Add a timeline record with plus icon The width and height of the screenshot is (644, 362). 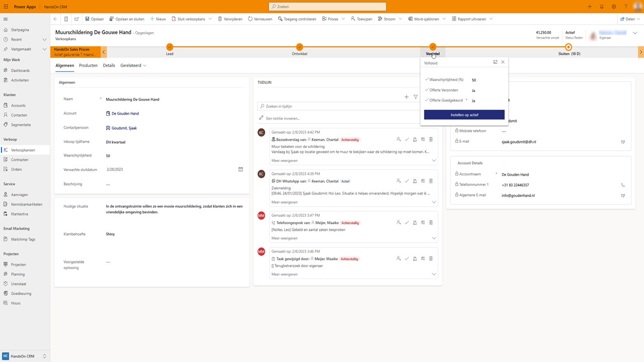coord(407,97)
